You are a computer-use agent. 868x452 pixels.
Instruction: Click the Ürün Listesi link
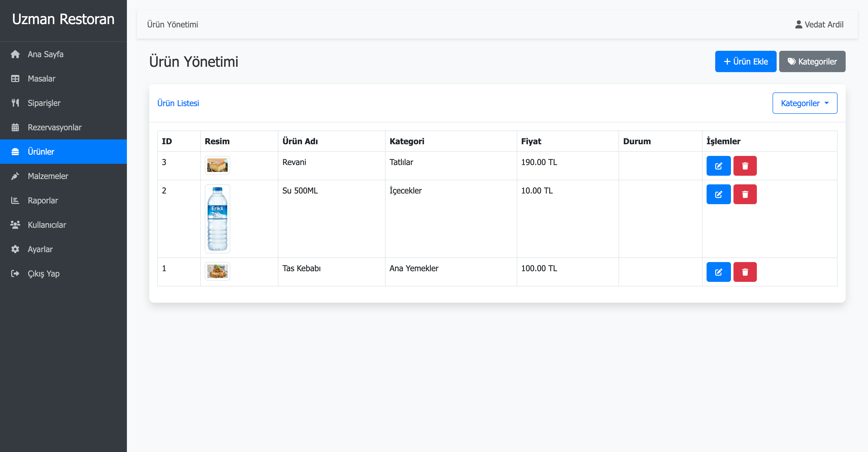click(x=178, y=103)
